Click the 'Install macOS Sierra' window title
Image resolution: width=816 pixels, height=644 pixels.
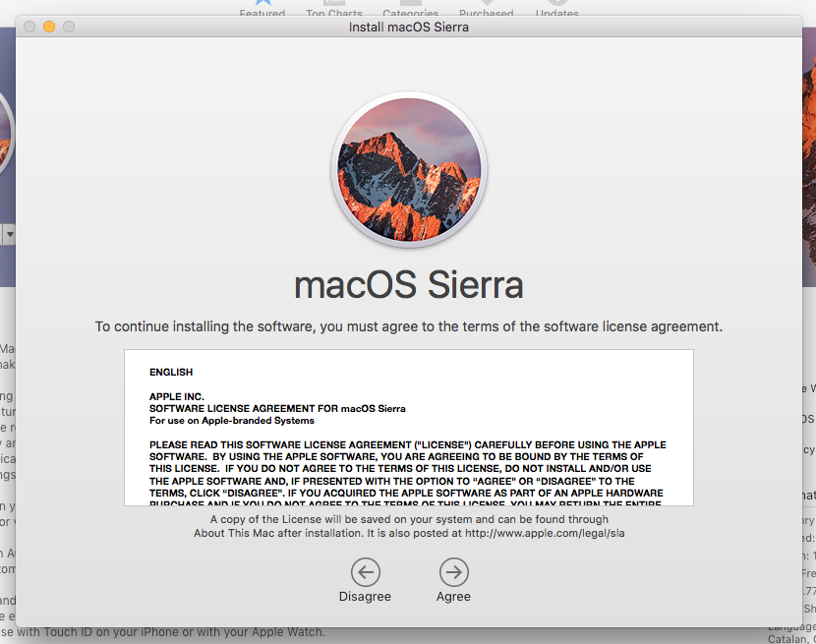click(x=409, y=28)
